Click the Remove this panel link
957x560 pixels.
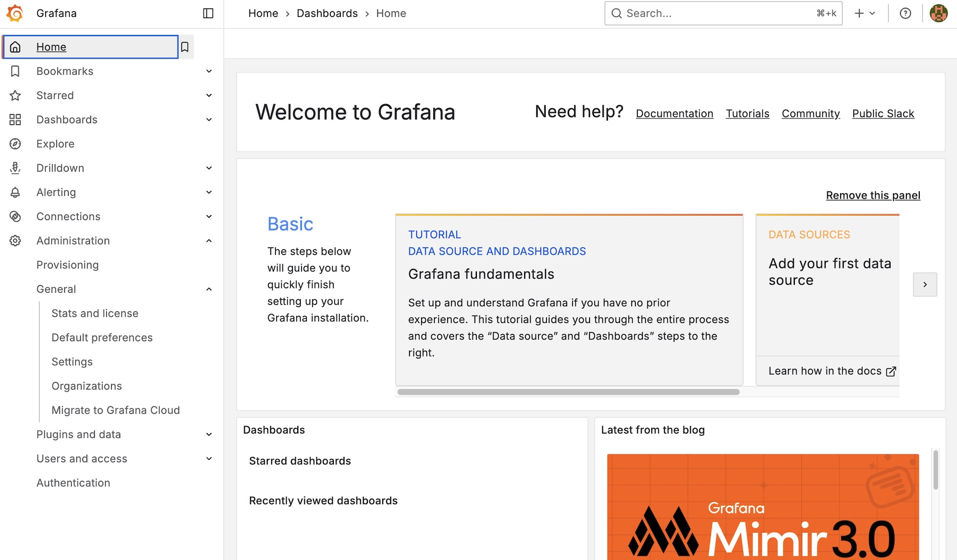point(873,196)
